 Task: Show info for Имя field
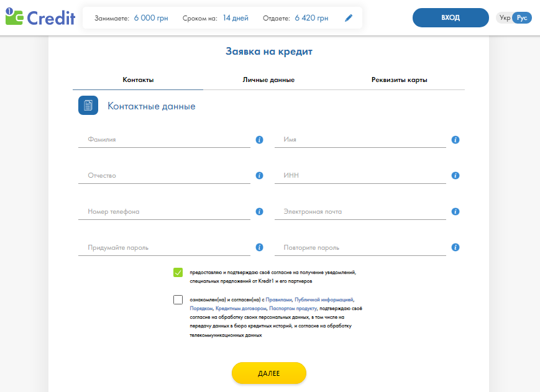tap(455, 140)
